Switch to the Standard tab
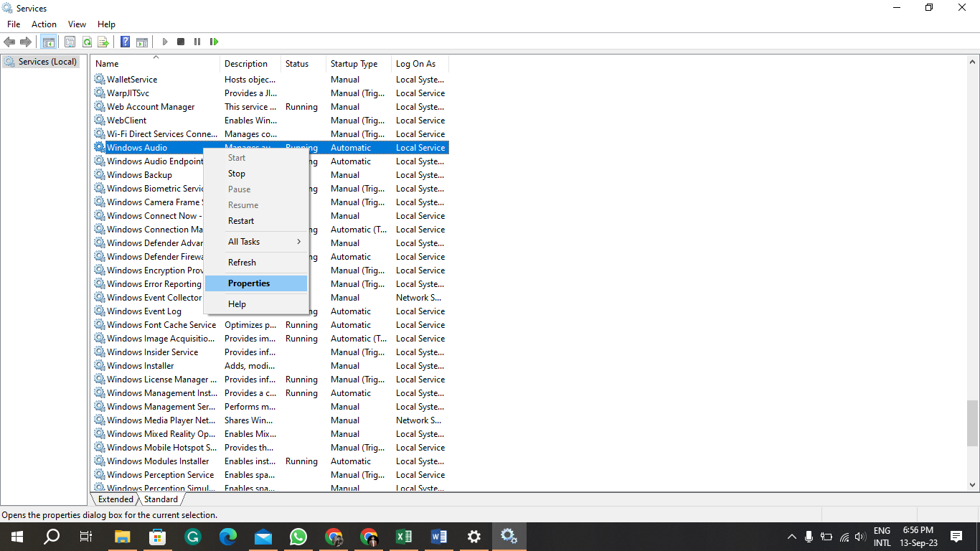This screenshot has width=980, height=551. pos(161,499)
